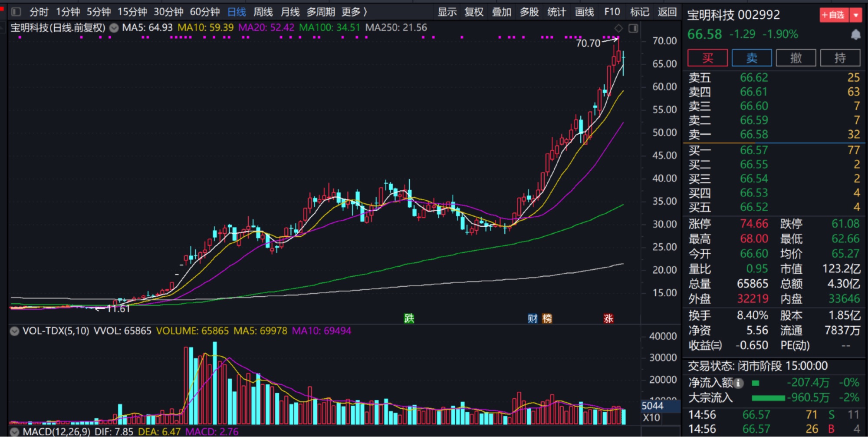
Task: Open the 叠加 overlay menu
Action: pos(502,12)
